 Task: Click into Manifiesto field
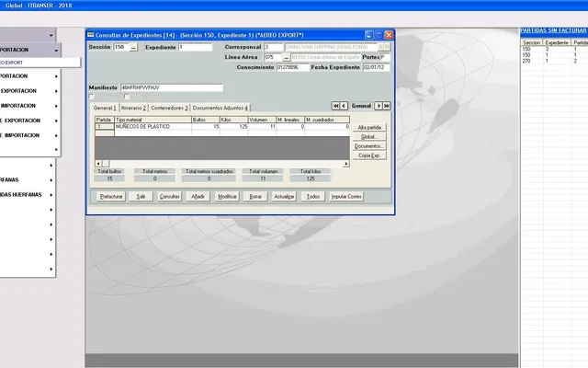pos(172,87)
